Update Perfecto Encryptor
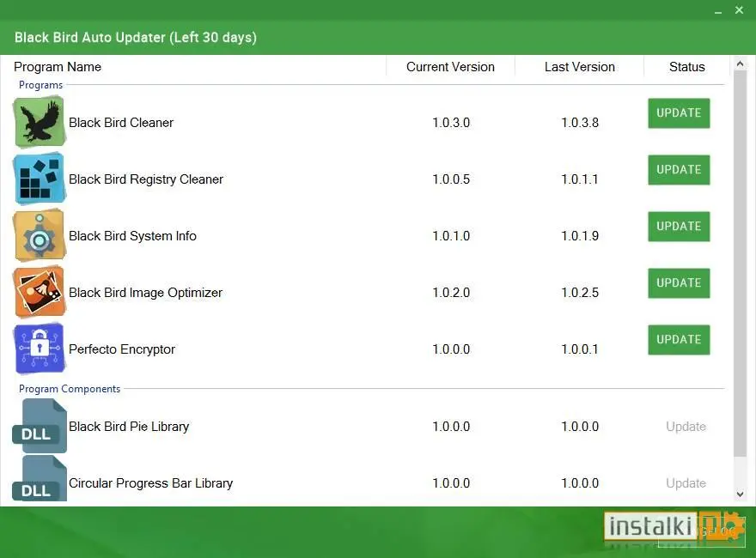Viewport: 756px width, 558px height. [679, 340]
